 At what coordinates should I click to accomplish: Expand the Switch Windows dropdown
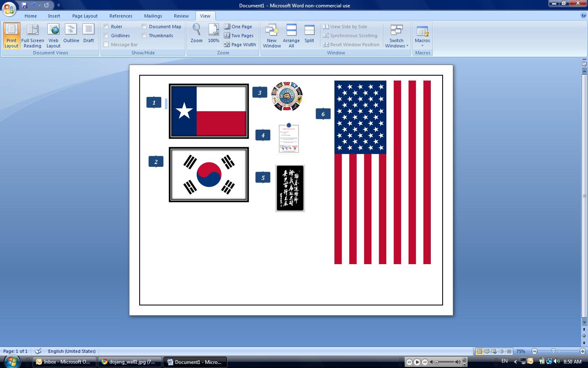396,36
